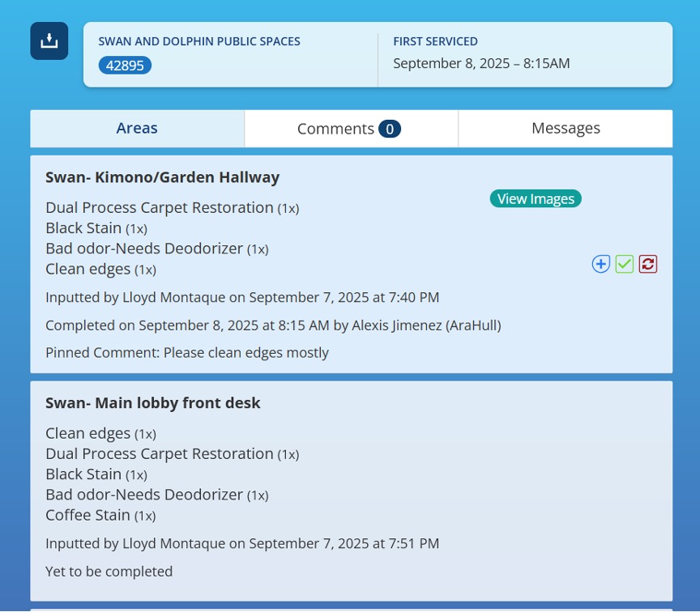Click Yet to be completed status text
The width and height of the screenshot is (700, 612).
click(109, 572)
